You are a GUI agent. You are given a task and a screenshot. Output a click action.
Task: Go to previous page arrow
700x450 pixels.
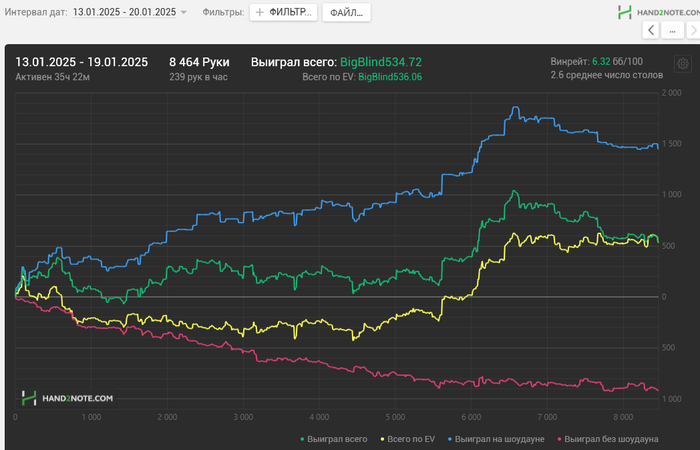(652, 31)
